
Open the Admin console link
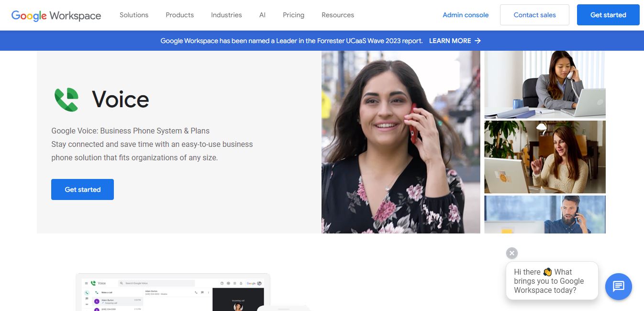point(466,15)
